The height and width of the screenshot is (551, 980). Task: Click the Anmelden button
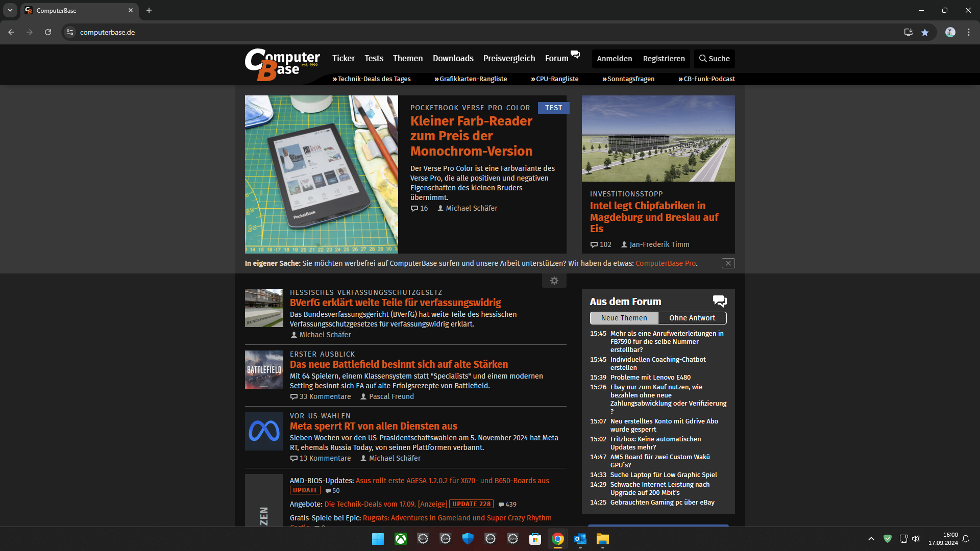point(614,59)
